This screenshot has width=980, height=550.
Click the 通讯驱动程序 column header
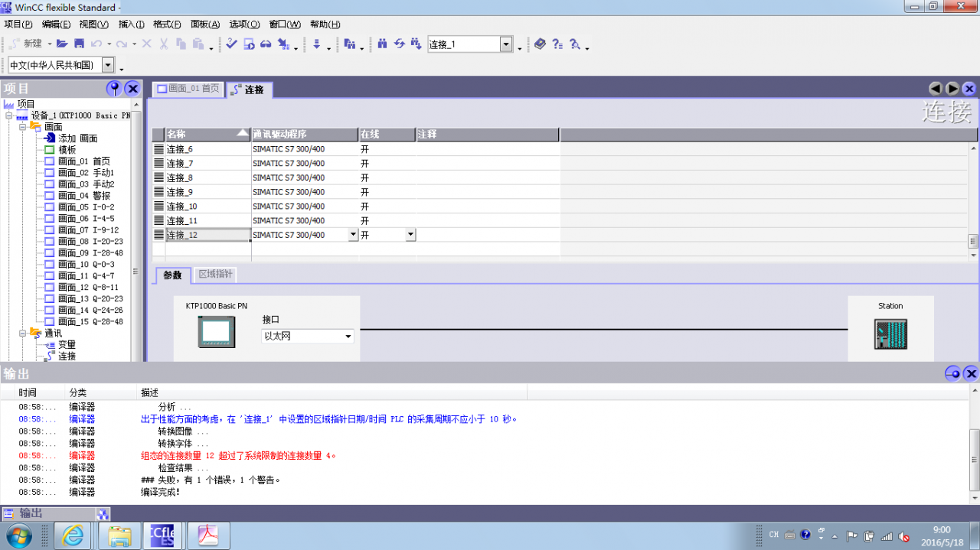305,135
